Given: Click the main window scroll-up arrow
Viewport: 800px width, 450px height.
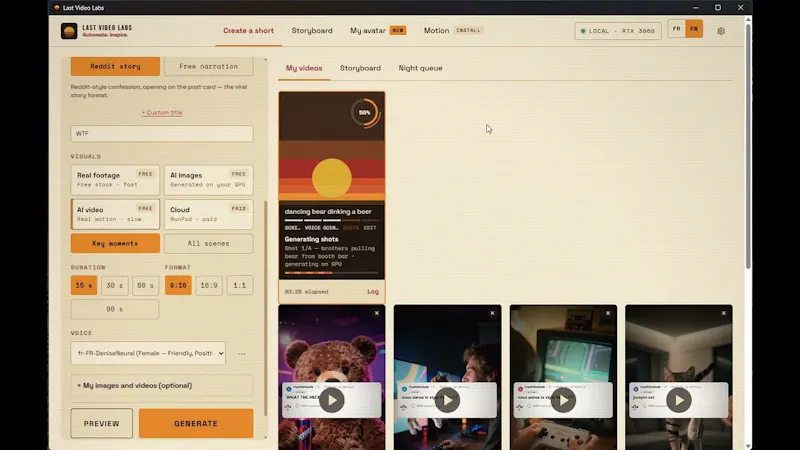Looking at the screenshot, I should pos(748,19).
